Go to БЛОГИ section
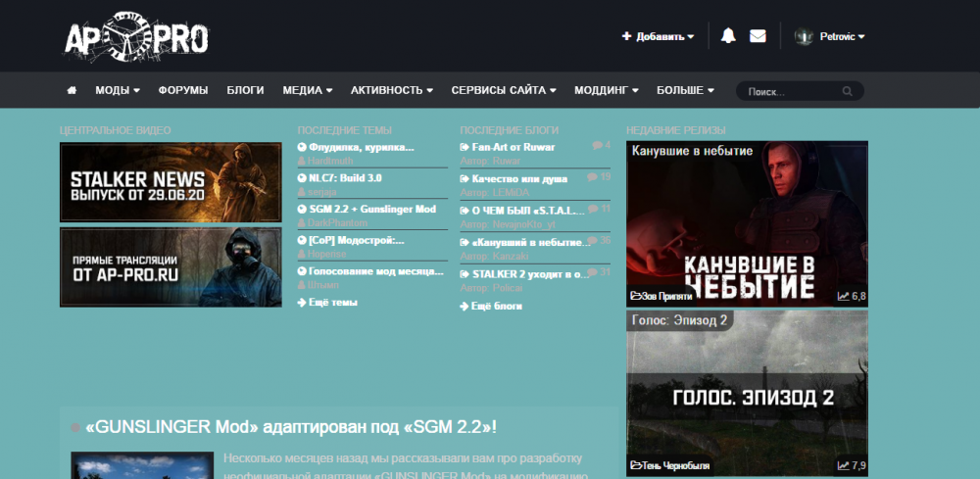 tap(245, 90)
